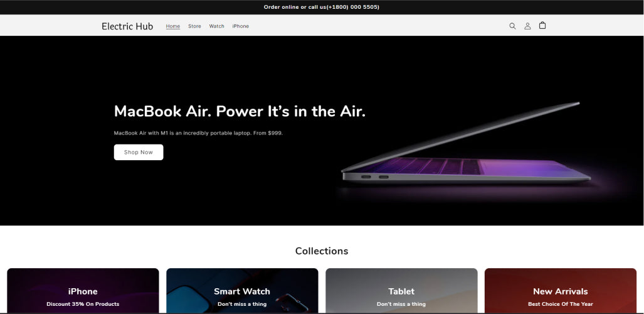The height and width of the screenshot is (314, 644).
Task: Click the MacBook Air with M1 description text
Action: click(198, 133)
